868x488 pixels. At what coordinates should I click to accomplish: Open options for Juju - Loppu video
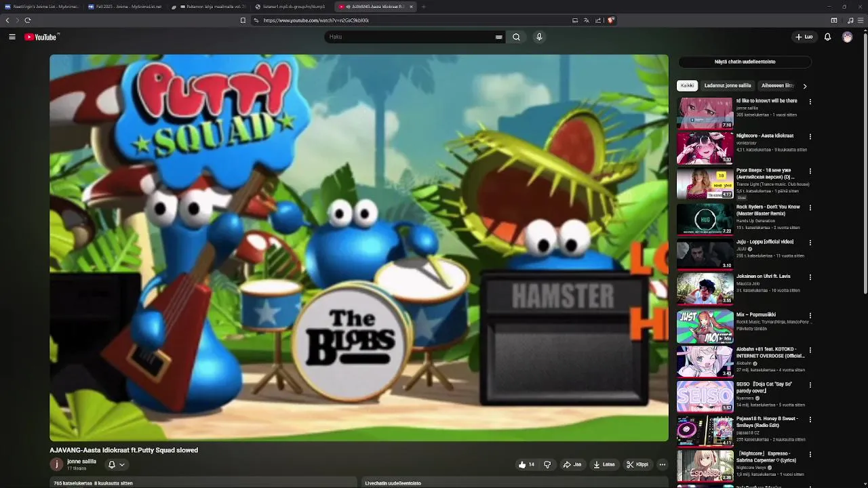pyautogui.click(x=810, y=243)
